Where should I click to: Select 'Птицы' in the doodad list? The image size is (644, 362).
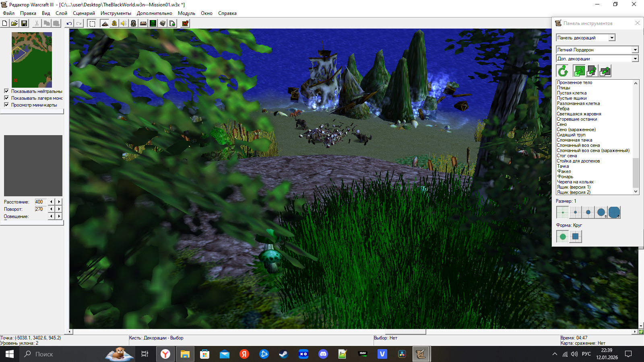[563, 88]
